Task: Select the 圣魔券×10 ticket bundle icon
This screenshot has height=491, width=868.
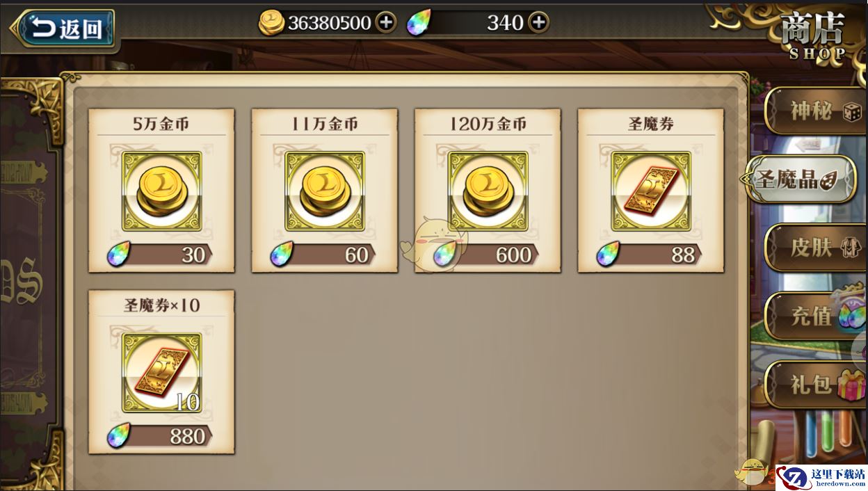Action: click(x=162, y=373)
